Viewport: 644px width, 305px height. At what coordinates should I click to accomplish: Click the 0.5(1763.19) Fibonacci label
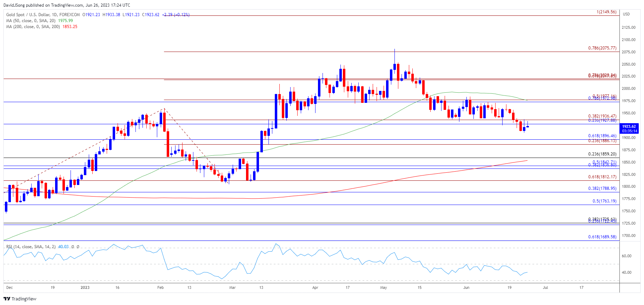pyautogui.click(x=604, y=201)
